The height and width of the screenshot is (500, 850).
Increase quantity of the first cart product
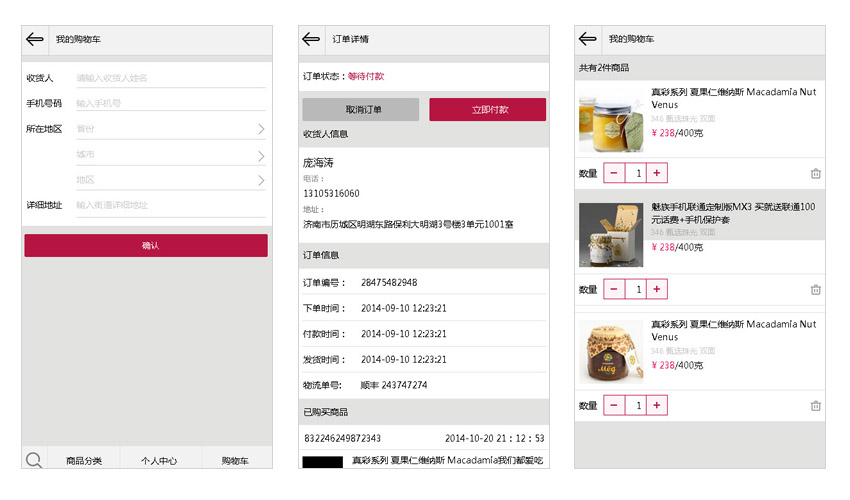coord(656,173)
